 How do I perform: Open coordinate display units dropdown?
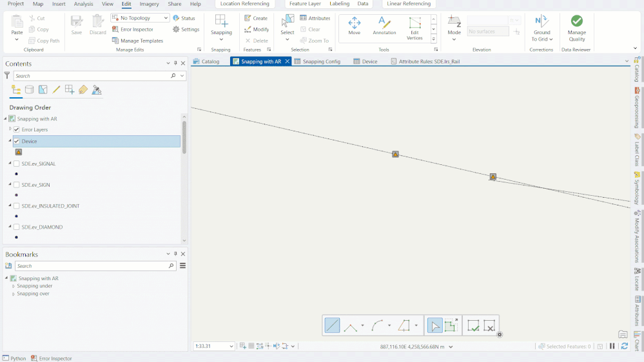[x=451, y=347]
